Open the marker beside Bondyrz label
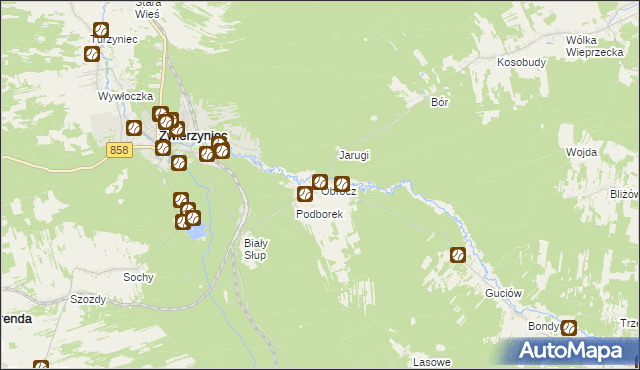 coord(569,328)
